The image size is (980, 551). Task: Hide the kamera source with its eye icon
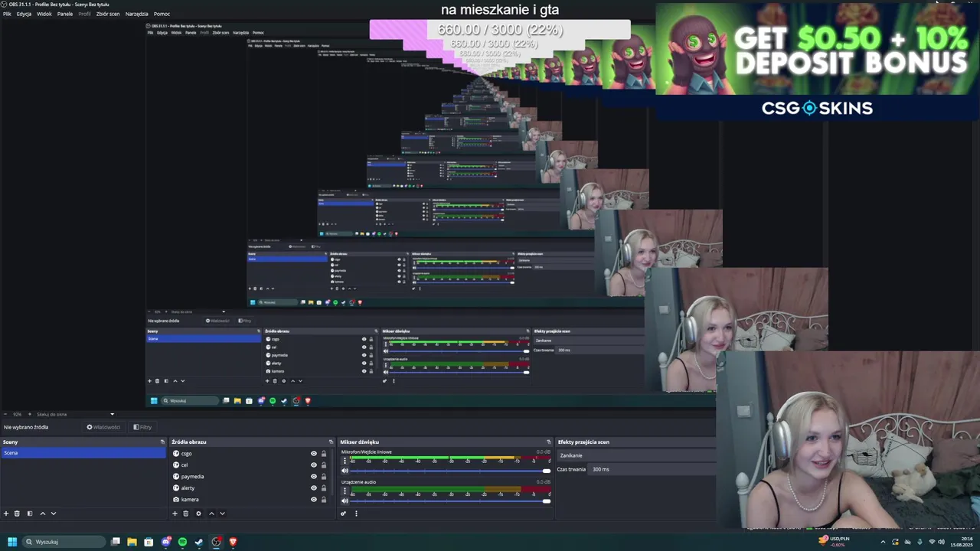tap(313, 499)
